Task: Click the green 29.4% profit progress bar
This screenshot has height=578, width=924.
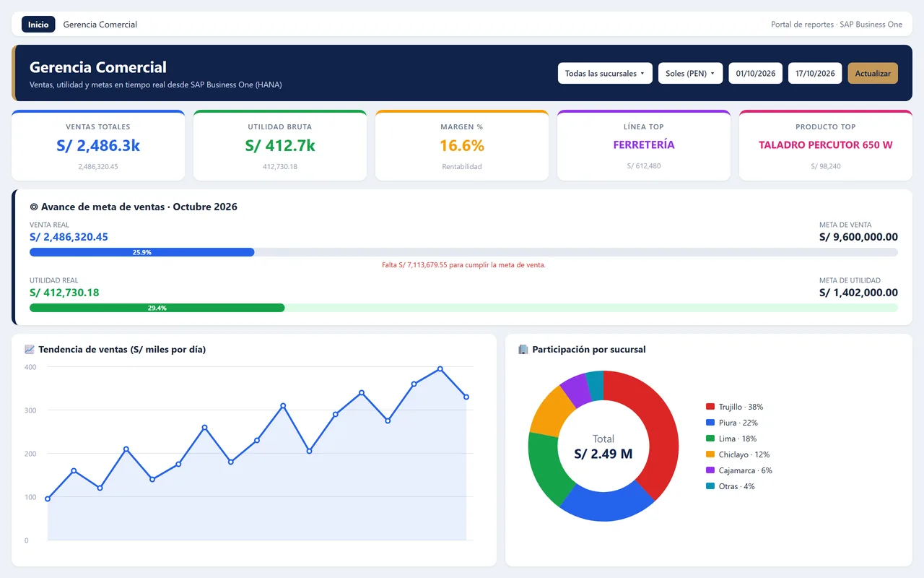Action: pos(157,308)
